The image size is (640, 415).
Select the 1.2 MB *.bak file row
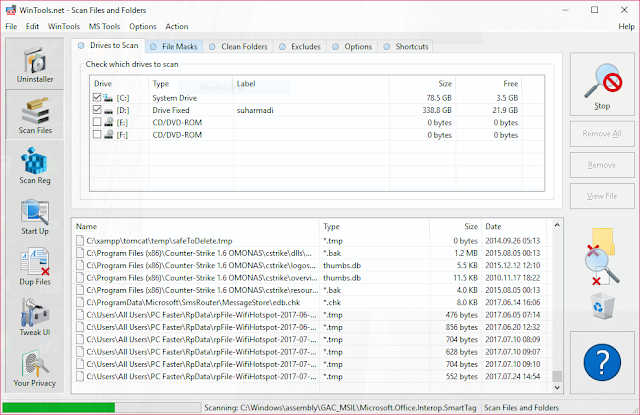pyautogui.click(x=312, y=253)
